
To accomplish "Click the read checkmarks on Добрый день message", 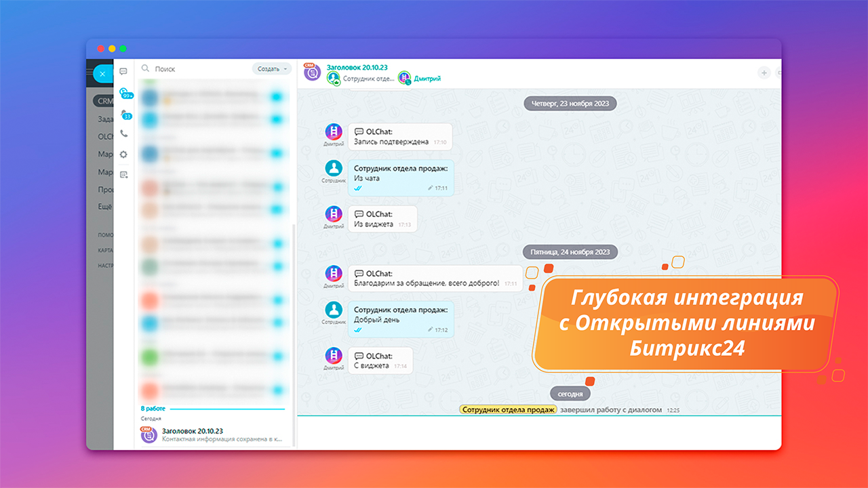I will [358, 329].
